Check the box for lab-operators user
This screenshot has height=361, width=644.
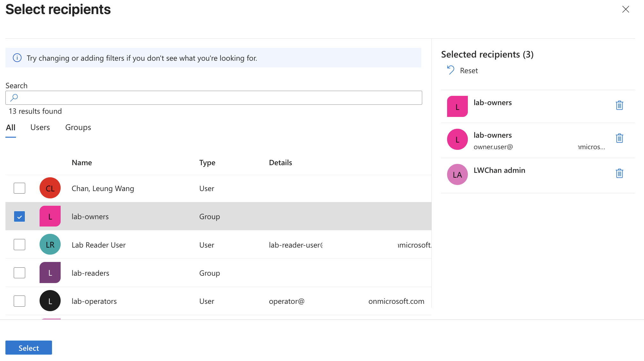[x=19, y=301]
